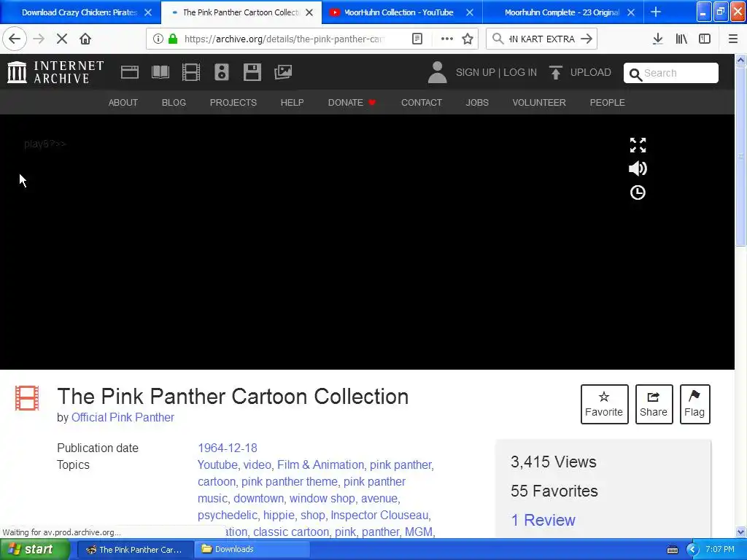Click the Inspector Clouseau topic link
The height and width of the screenshot is (560, 747).
[379, 516]
